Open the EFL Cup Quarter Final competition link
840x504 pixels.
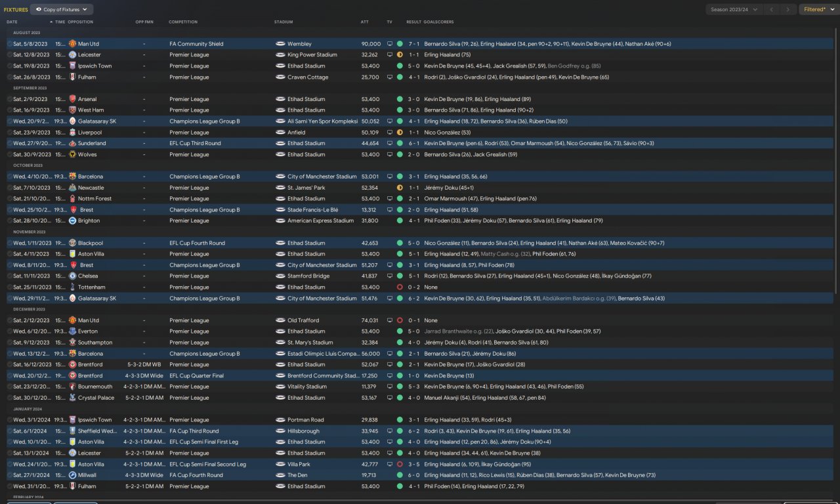coord(196,376)
